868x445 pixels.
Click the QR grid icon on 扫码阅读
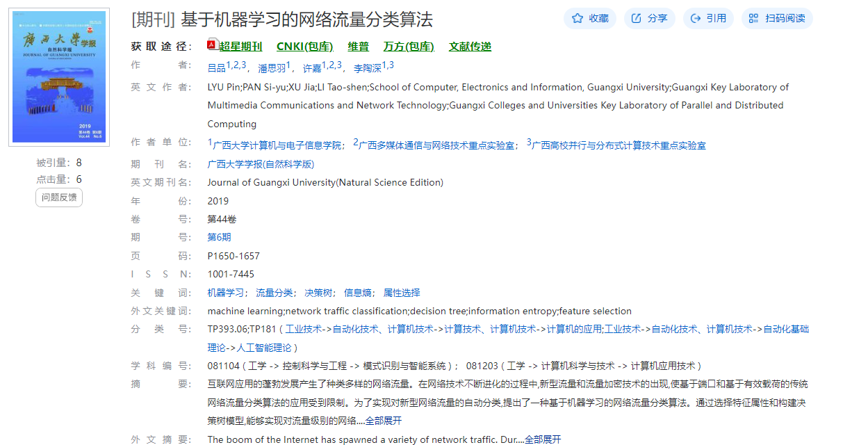[755, 19]
